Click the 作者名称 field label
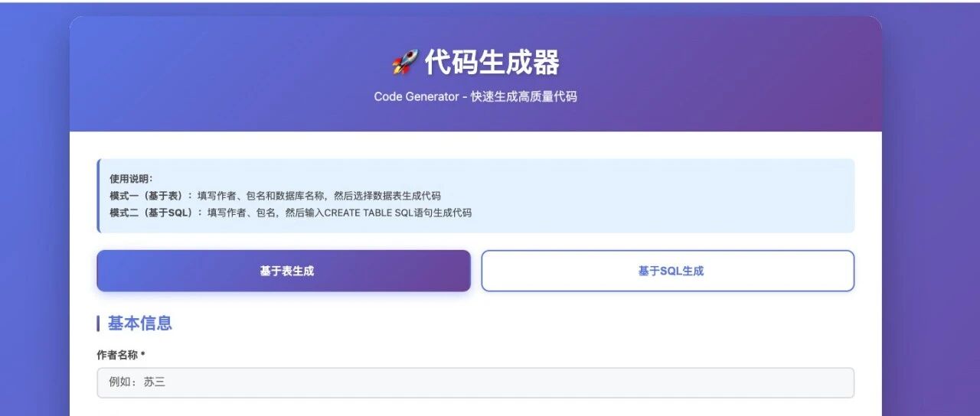The width and height of the screenshot is (980, 416). [116, 355]
